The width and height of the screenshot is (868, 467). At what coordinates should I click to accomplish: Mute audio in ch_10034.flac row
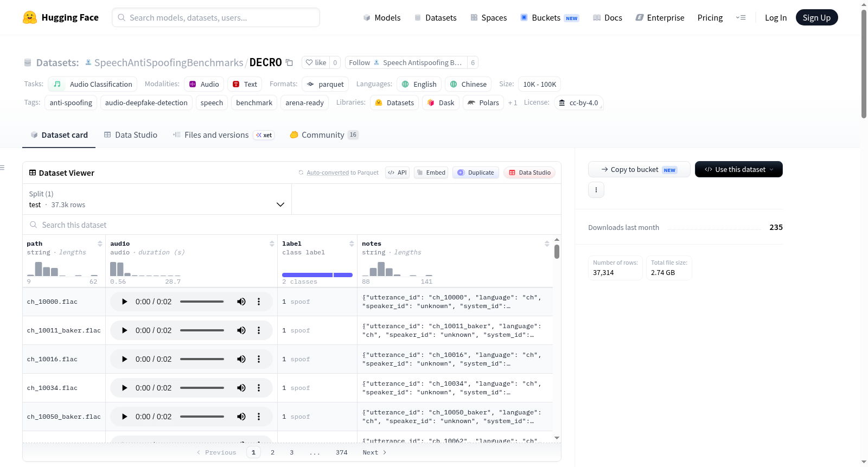[x=241, y=388]
